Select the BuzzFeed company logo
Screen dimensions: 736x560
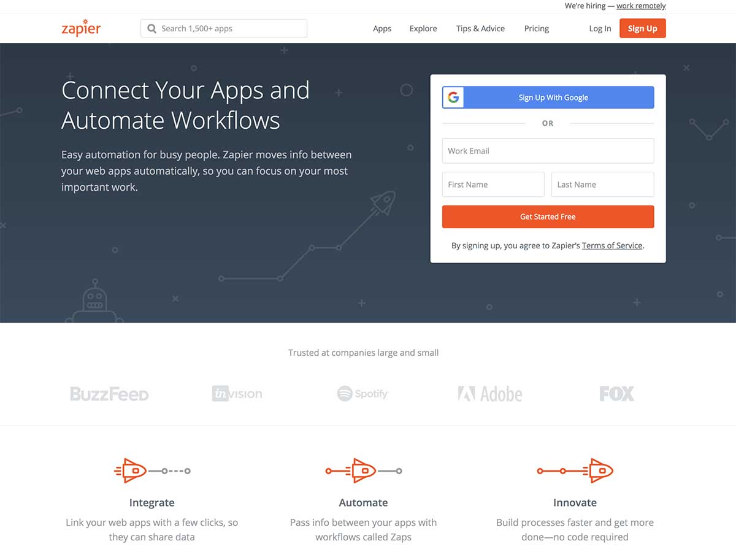[109, 394]
